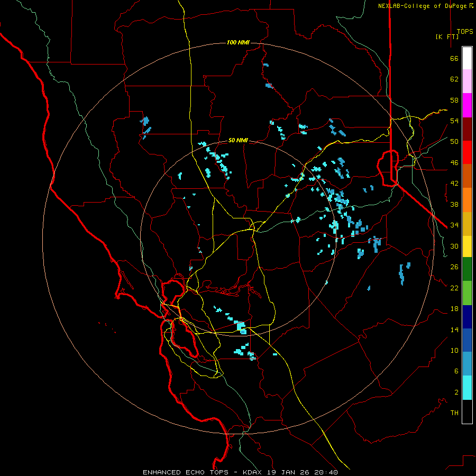Click the NEXLAB-College of DuPage credit text

click(425, 6)
